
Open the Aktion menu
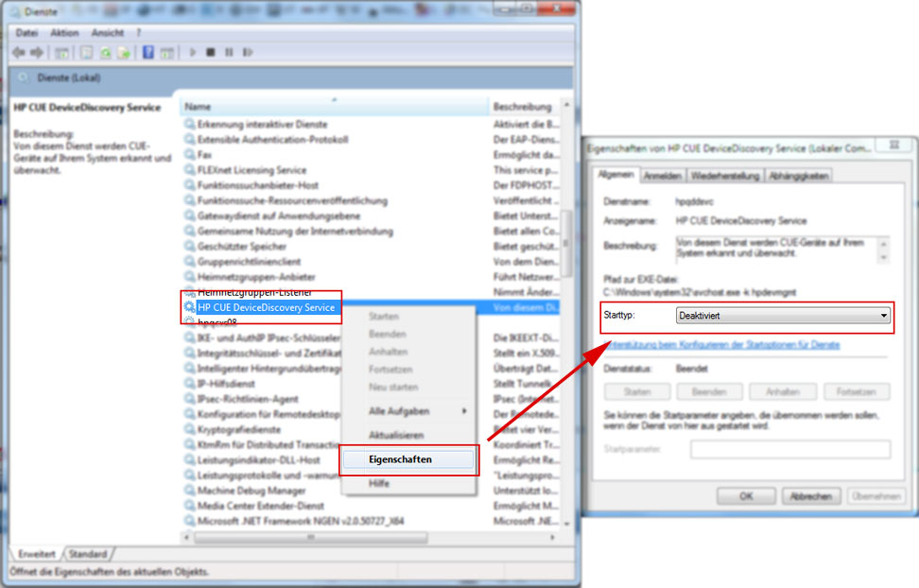(64, 33)
